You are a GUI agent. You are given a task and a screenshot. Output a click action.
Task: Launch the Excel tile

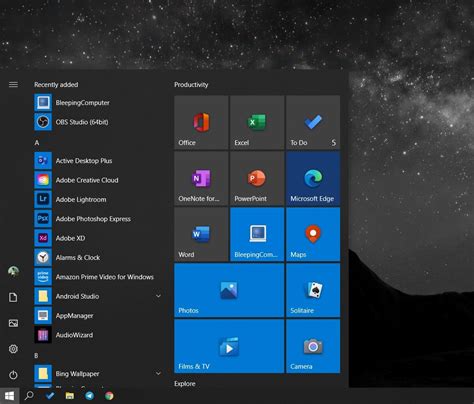[x=257, y=122]
